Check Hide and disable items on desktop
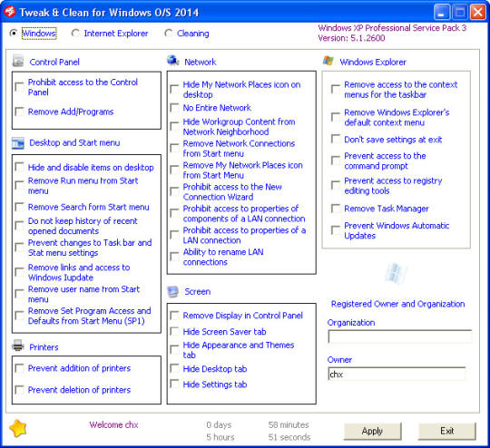 [x=19, y=167]
